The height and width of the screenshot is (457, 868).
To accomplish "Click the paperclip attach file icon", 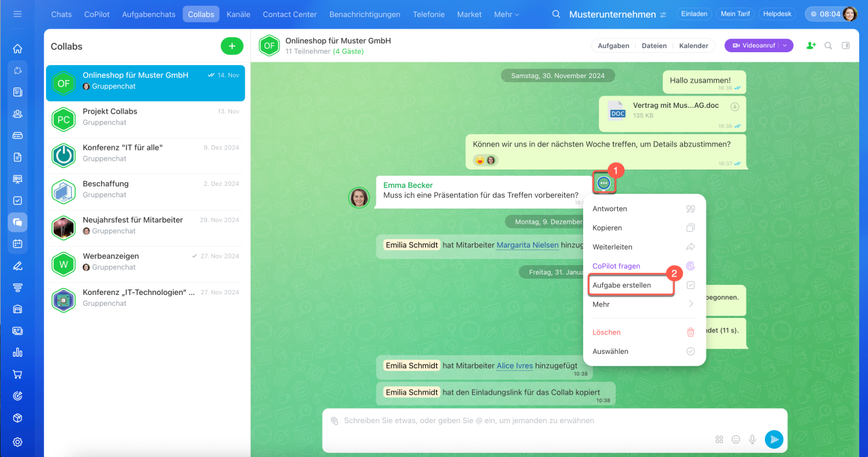I will [x=334, y=421].
